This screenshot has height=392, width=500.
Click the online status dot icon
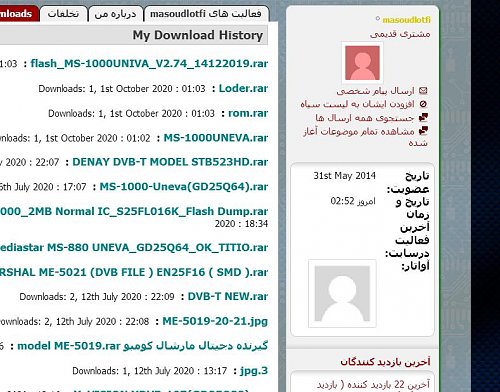pos(378,18)
